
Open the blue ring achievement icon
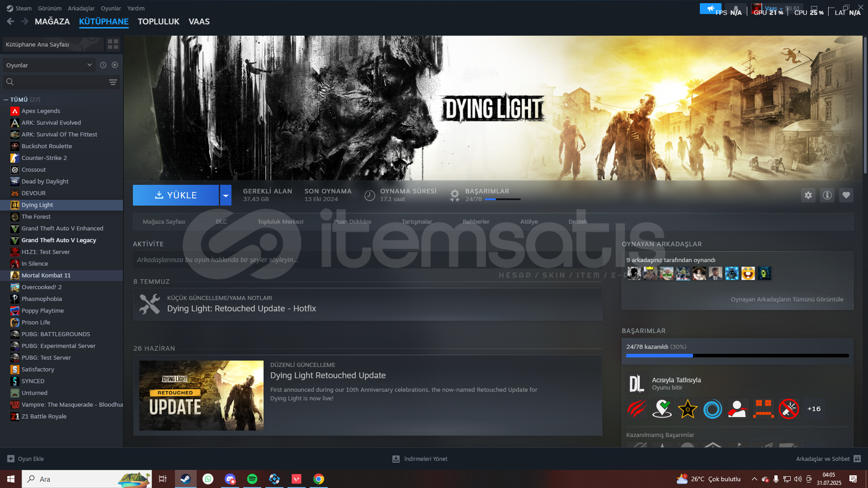[x=712, y=409]
